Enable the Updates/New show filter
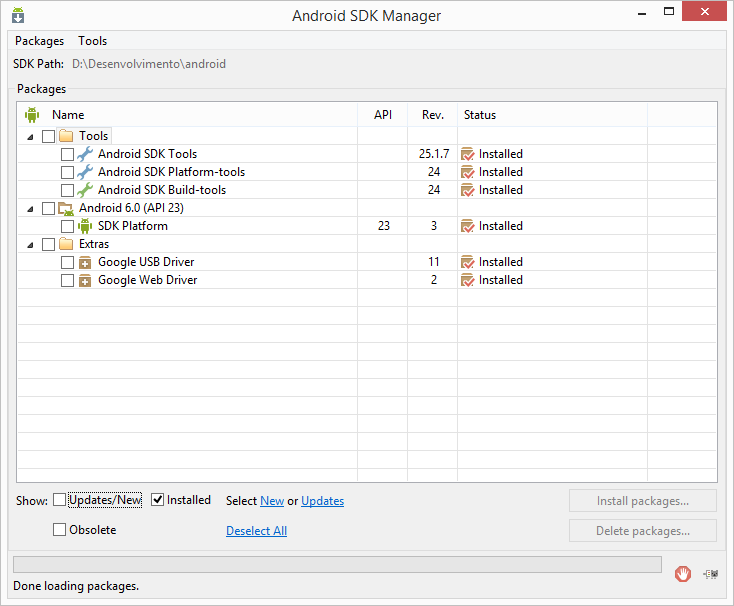Screen dimensions: 734x606 pos(60,500)
